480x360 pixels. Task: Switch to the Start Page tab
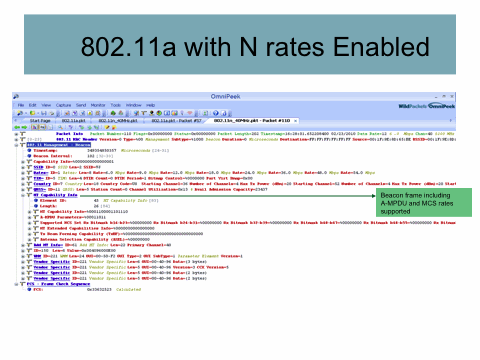(40, 120)
